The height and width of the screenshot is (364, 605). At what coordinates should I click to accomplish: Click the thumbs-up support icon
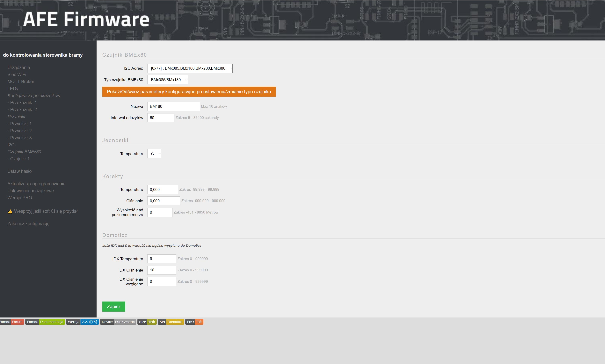click(x=10, y=211)
